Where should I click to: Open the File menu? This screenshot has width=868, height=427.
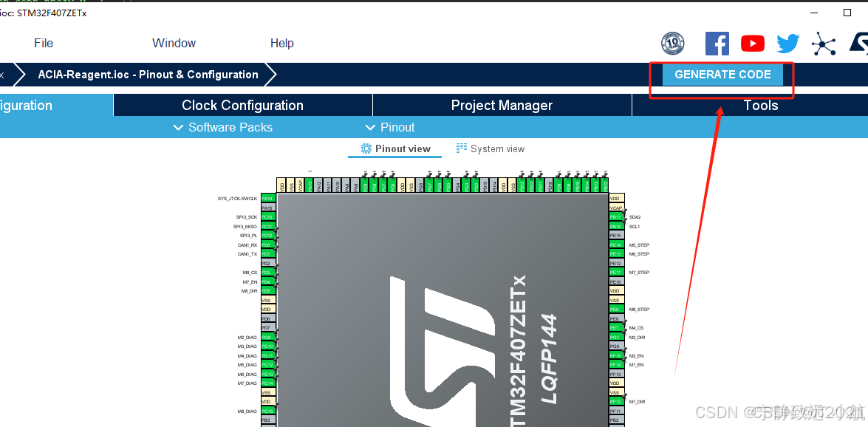click(44, 43)
